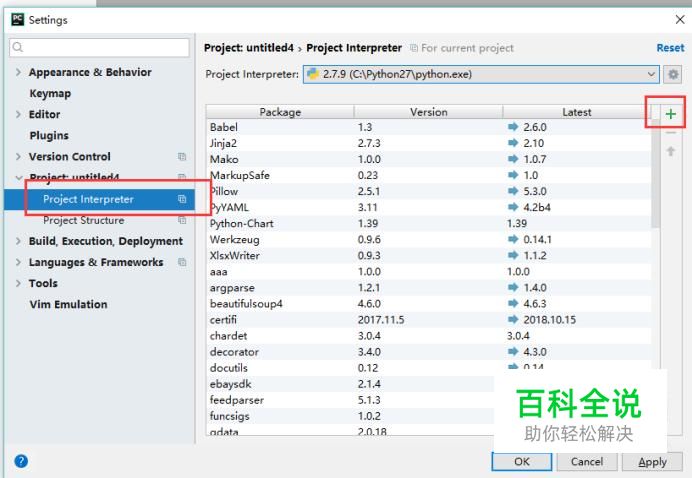Select Vim Emulation in settings tree
The width and height of the screenshot is (692, 478).
tap(68, 304)
